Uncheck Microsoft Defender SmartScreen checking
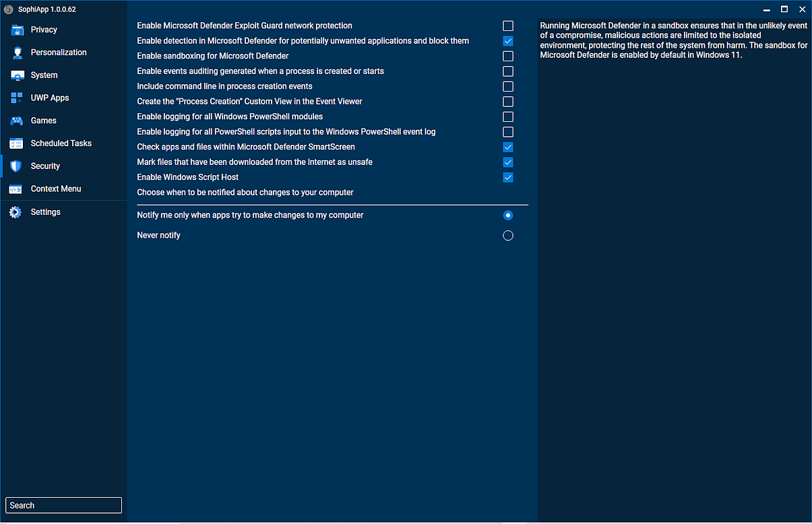812x524 pixels. click(508, 147)
